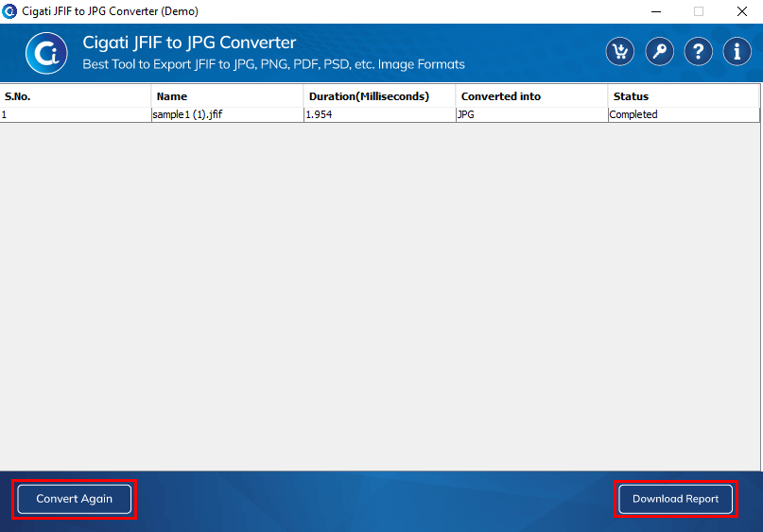Select the Name column header
763x532 pixels.
pos(227,96)
